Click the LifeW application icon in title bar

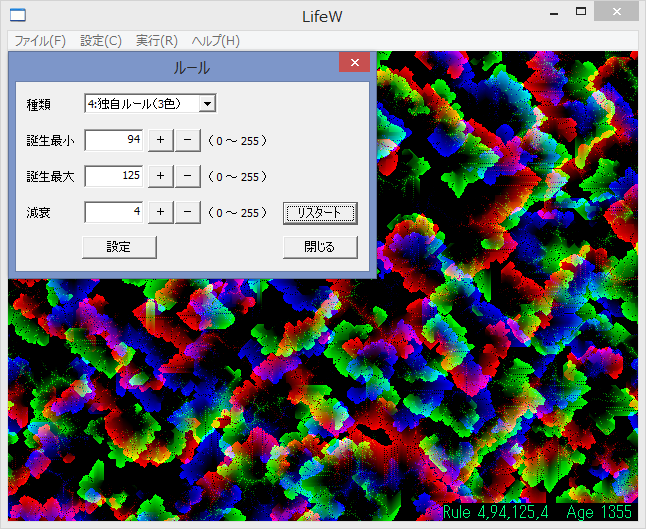[18, 15]
